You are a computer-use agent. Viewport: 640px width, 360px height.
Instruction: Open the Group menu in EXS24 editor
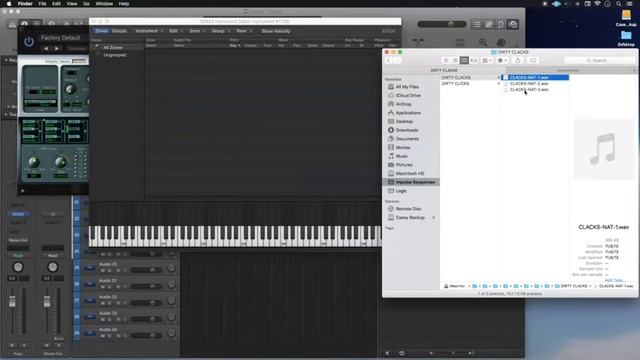pyautogui.click(x=220, y=31)
